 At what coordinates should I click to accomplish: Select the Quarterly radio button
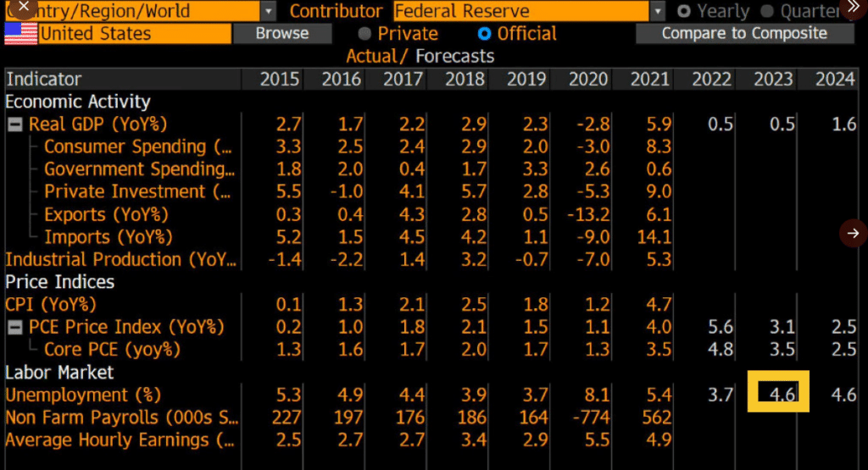coord(766,11)
